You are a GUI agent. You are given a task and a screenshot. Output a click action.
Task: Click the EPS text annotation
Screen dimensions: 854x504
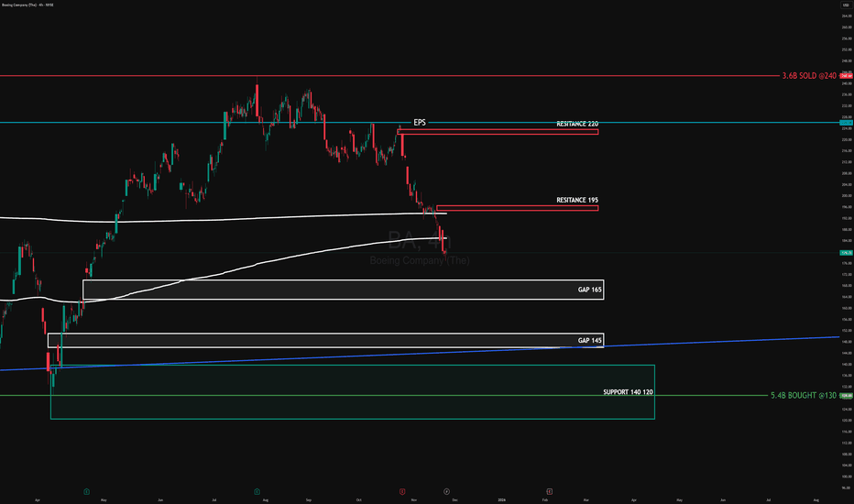420,122
